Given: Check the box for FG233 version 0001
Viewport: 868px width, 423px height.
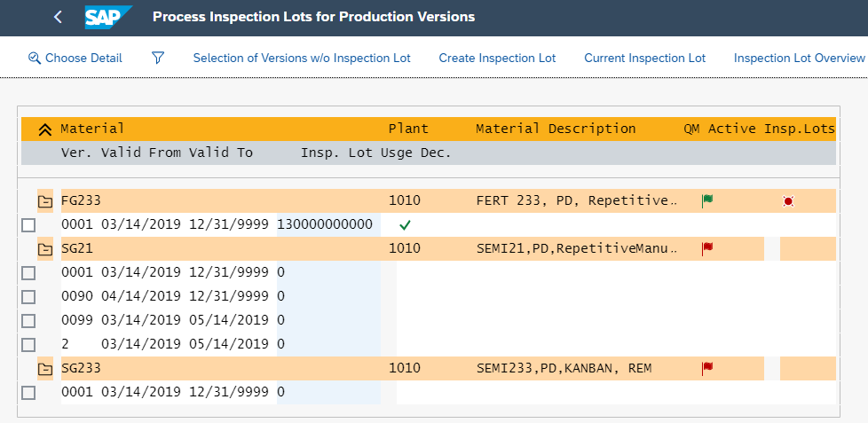Looking at the screenshot, I should [28, 225].
